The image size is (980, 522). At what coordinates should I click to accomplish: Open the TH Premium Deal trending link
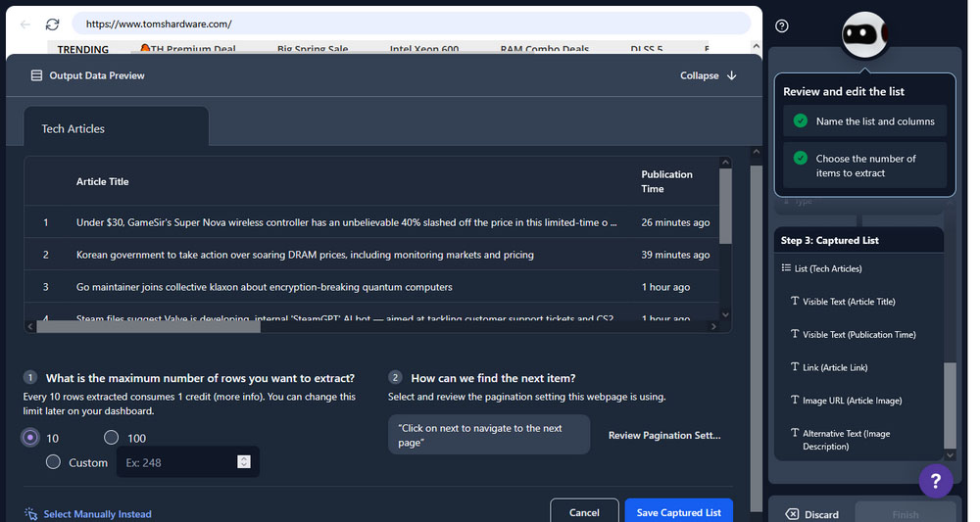point(188,49)
